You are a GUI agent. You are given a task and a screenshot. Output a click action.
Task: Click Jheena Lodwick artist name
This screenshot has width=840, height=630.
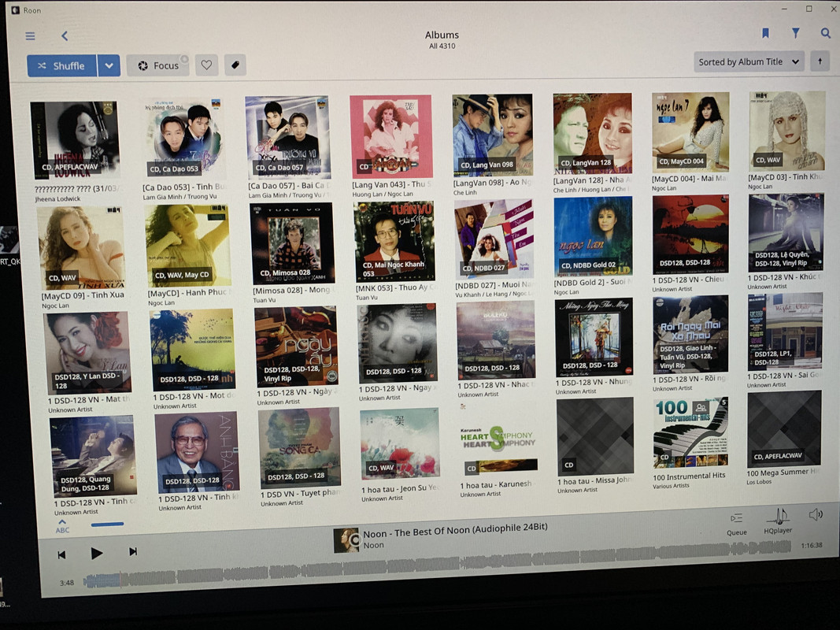click(x=57, y=198)
